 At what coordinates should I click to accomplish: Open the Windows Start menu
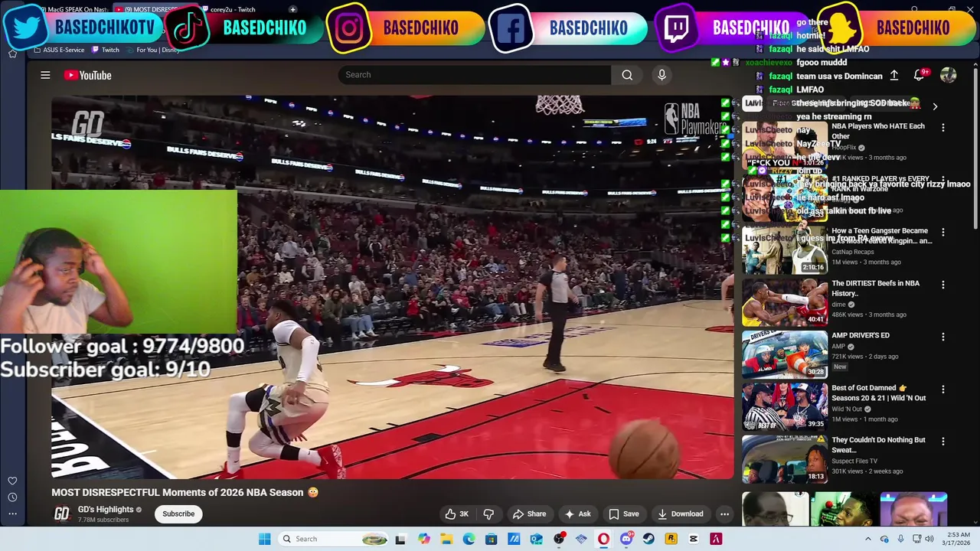click(x=264, y=539)
